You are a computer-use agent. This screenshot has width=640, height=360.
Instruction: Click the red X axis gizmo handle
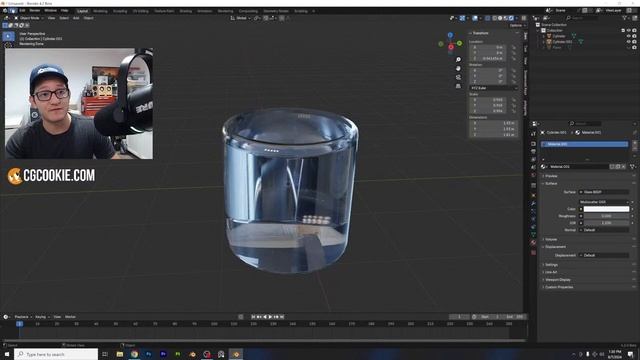(x=451, y=47)
